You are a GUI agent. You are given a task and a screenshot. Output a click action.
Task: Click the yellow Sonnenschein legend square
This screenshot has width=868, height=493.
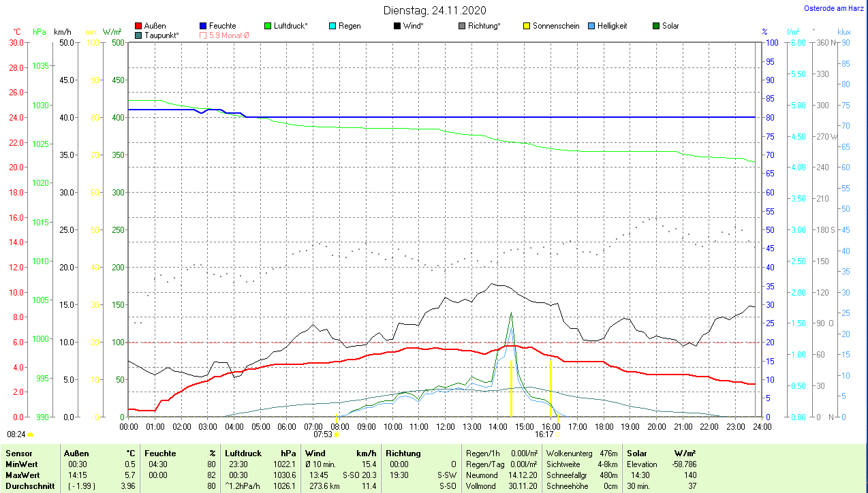coord(527,26)
